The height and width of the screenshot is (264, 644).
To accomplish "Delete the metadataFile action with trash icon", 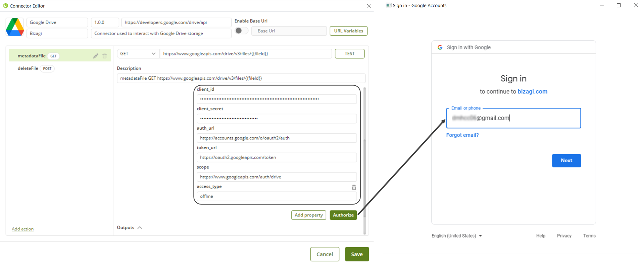I will (x=105, y=56).
